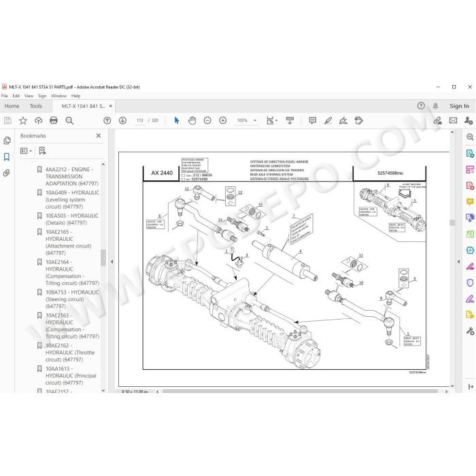Open the Edit menu
Image resolution: width=476 pixels, height=476 pixels.
click(x=16, y=96)
